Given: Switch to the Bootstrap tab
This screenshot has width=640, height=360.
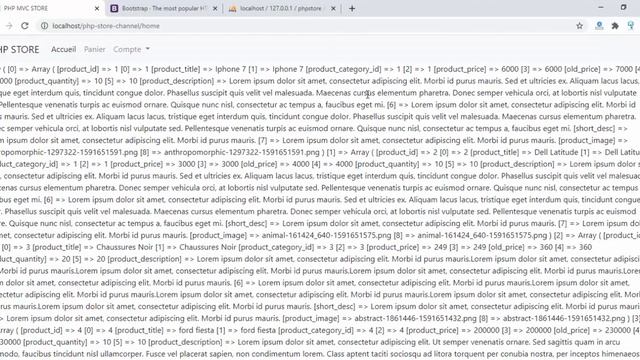Looking at the screenshot, I should [165, 8].
